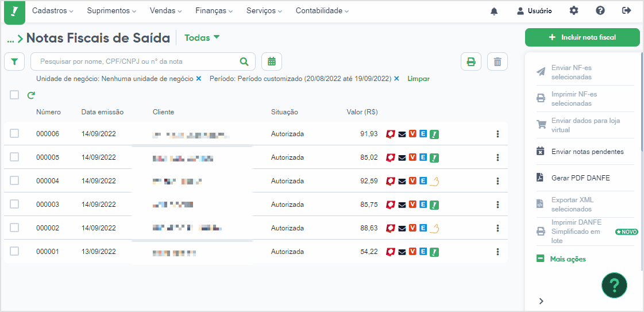Toggle the select-all checkbox
This screenshot has width=644, height=312.
pyautogui.click(x=14, y=95)
